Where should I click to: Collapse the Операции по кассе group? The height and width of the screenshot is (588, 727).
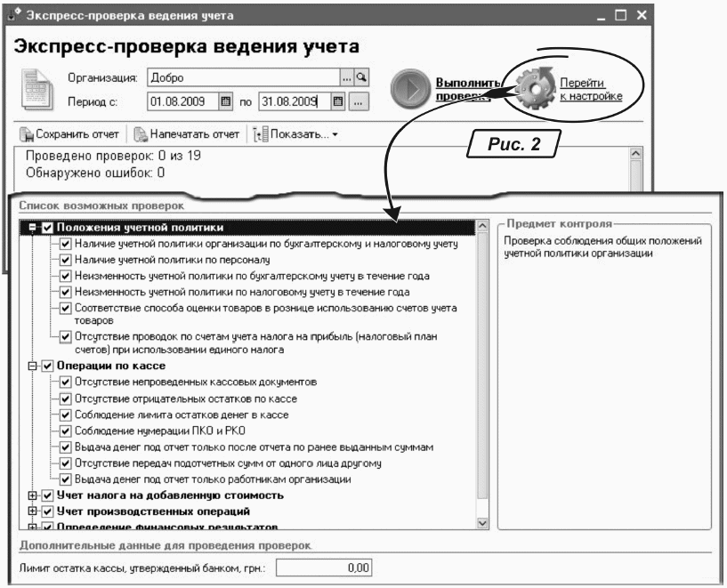tap(33, 366)
